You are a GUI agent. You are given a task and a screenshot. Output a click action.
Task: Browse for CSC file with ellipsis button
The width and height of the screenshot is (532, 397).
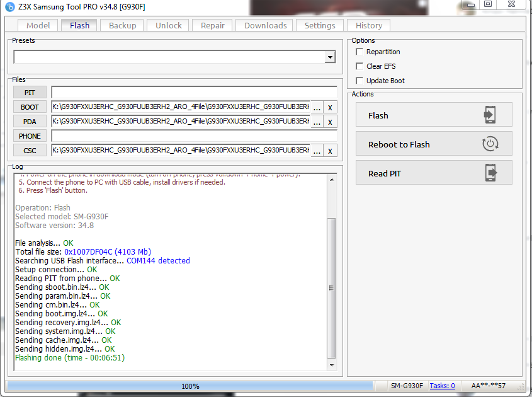317,151
